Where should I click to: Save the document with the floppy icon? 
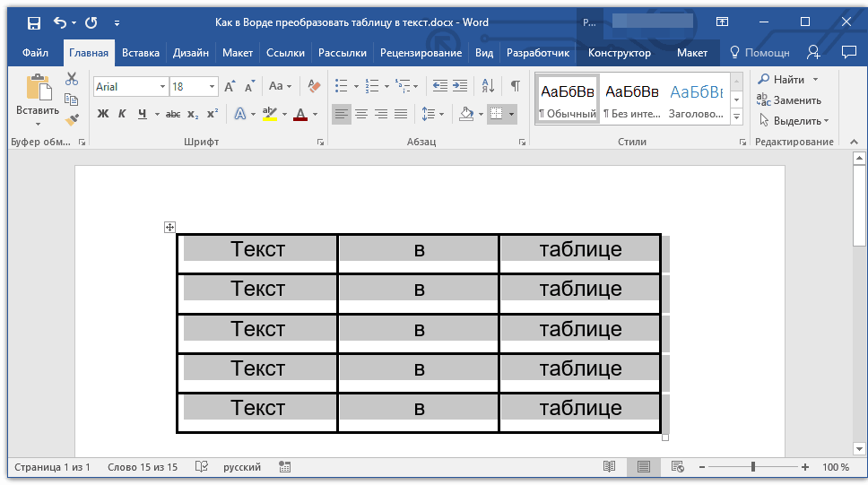(x=34, y=22)
